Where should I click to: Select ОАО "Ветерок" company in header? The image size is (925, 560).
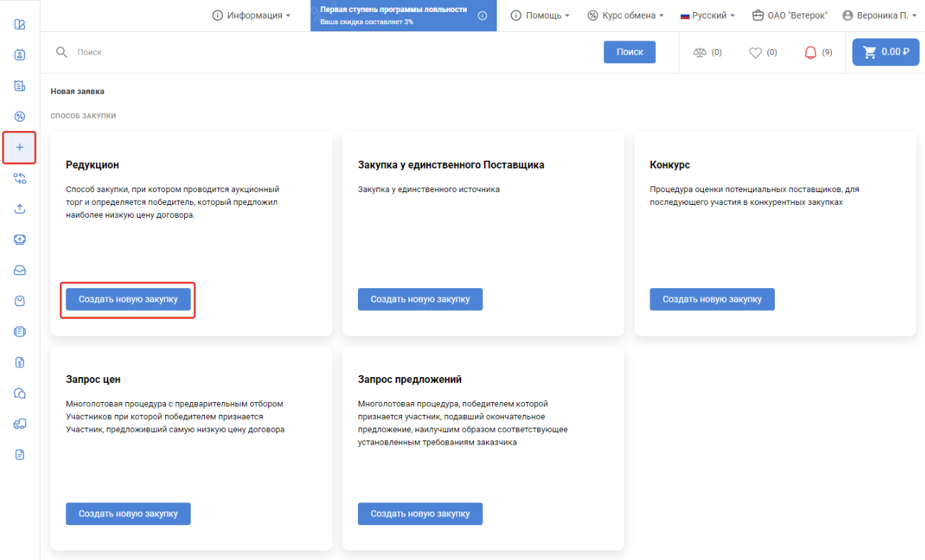click(790, 16)
